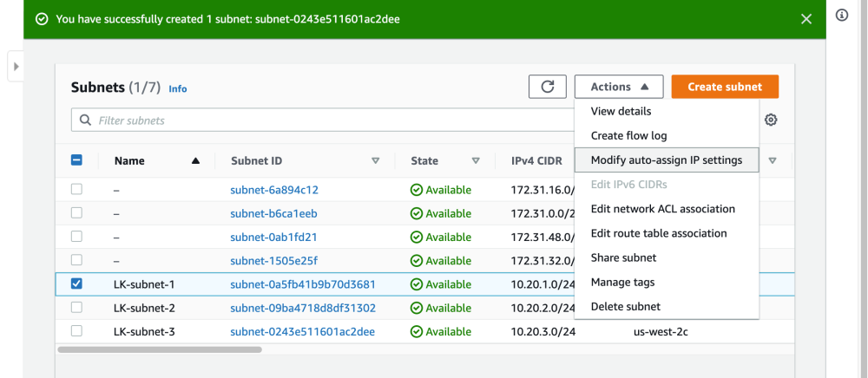
Task: Dismiss the green success notification banner
Action: (806, 19)
